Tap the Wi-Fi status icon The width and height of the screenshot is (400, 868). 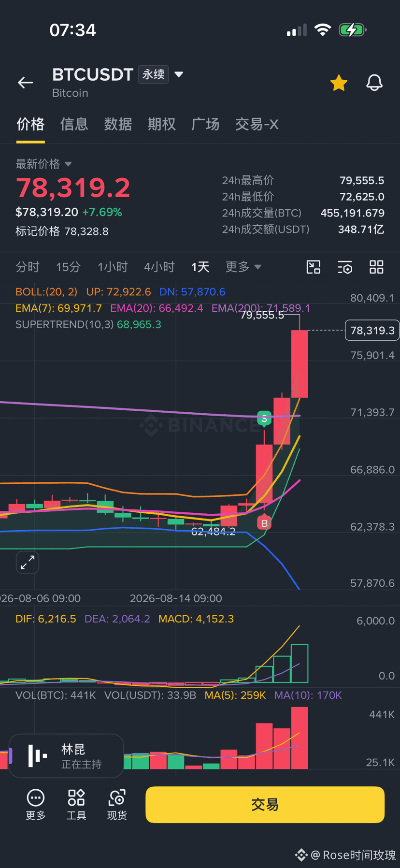point(322,30)
